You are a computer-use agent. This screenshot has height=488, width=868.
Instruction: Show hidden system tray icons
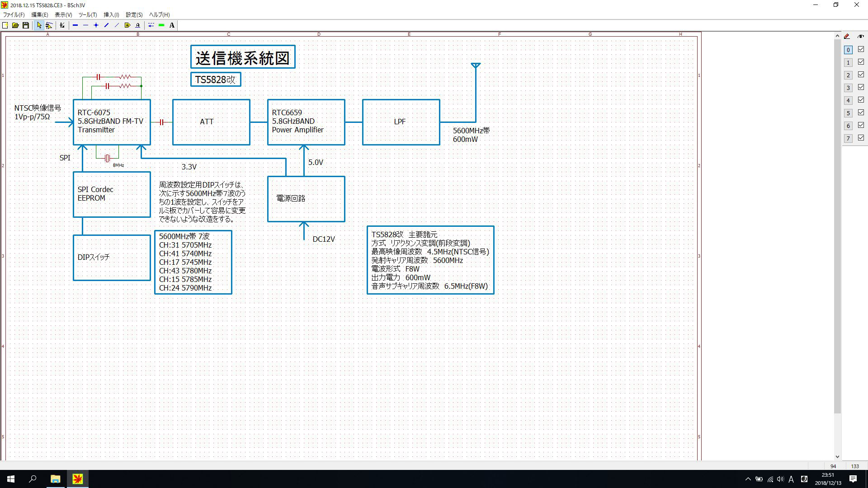(x=748, y=479)
